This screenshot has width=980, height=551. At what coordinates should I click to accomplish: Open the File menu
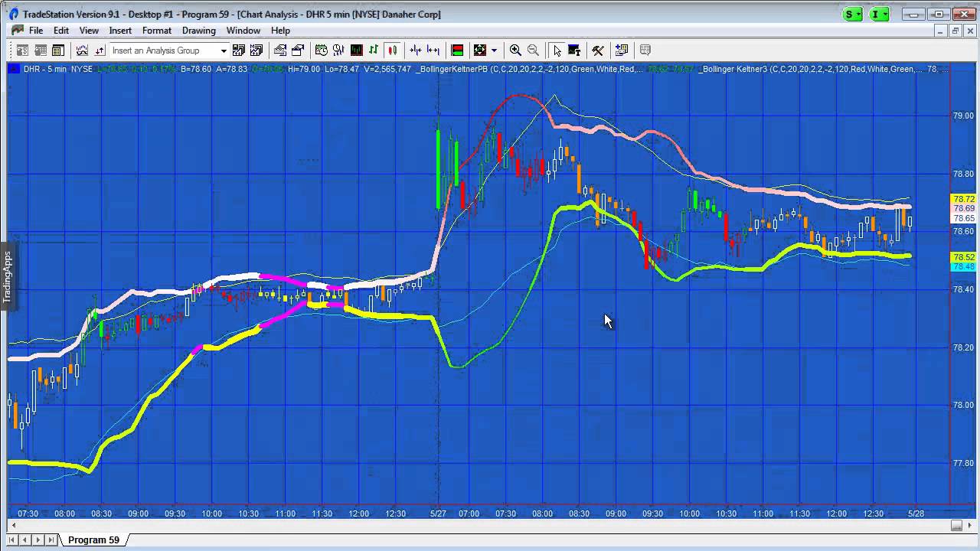(36, 31)
